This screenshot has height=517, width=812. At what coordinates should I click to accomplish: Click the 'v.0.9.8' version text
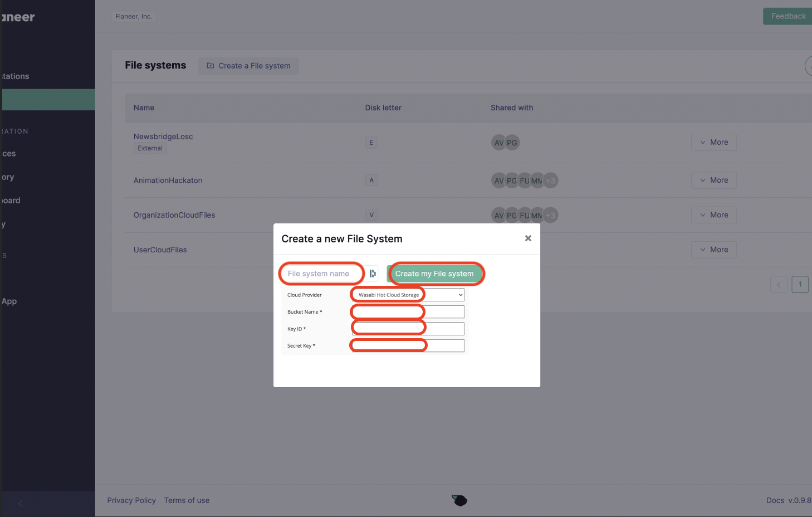point(800,500)
